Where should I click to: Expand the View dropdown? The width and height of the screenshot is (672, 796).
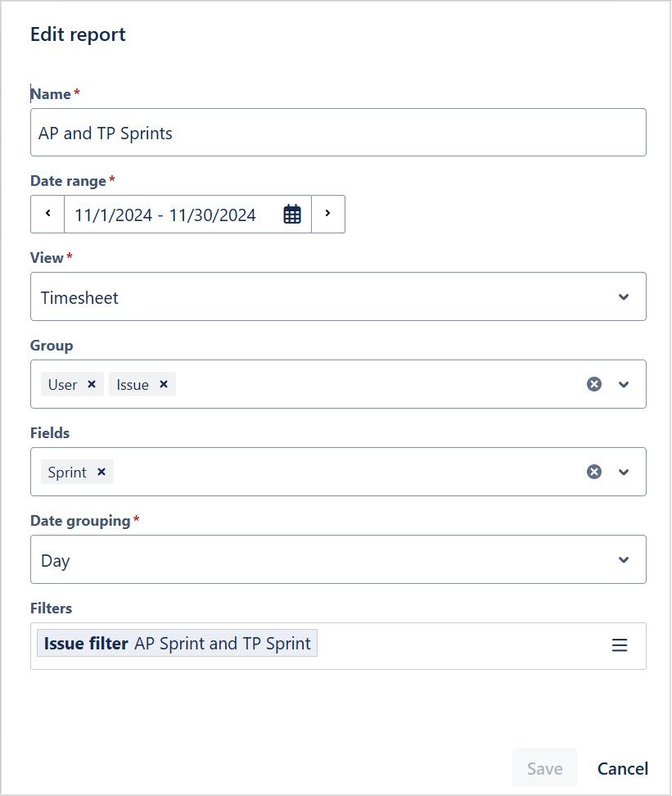[x=624, y=296]
